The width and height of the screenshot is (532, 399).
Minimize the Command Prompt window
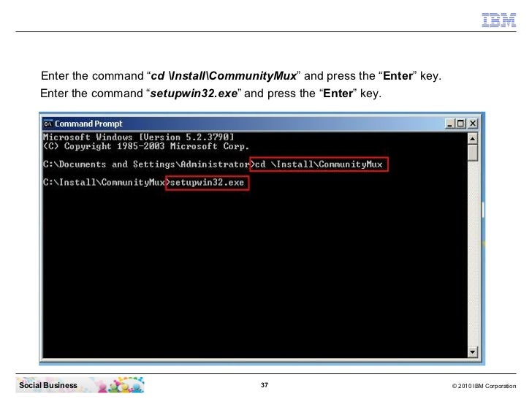click(449, 123)
